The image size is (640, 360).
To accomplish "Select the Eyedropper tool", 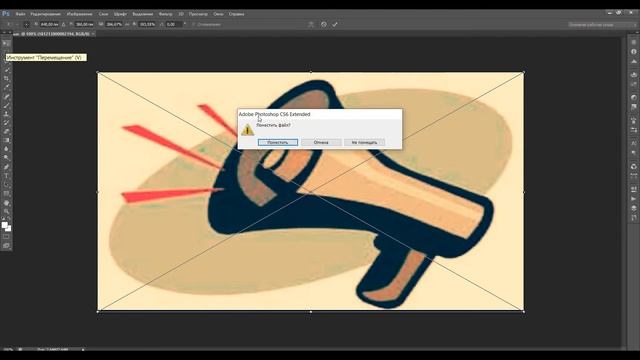I will (x=7, y=87).
